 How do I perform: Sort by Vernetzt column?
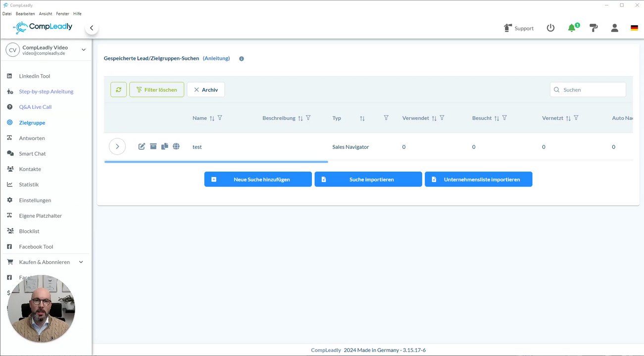pos(568,118)
